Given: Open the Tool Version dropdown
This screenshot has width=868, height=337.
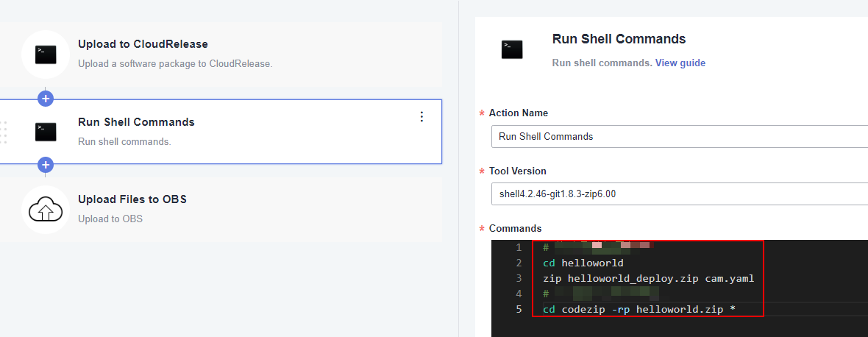Looking at the screenshot, I should [677, 194].
